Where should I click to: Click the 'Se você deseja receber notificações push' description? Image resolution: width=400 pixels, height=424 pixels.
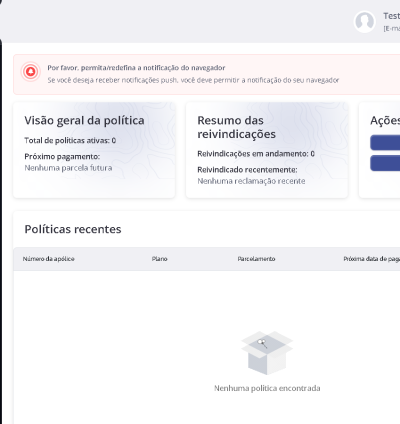(193, 80)
